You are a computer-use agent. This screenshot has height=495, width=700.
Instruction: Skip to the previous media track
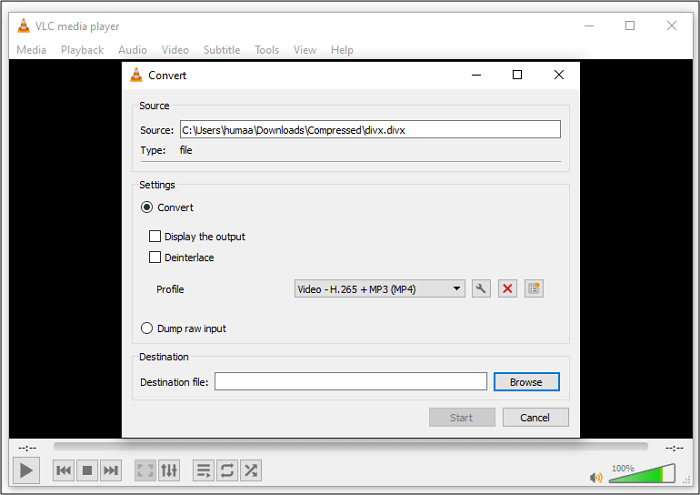[63, 470]
